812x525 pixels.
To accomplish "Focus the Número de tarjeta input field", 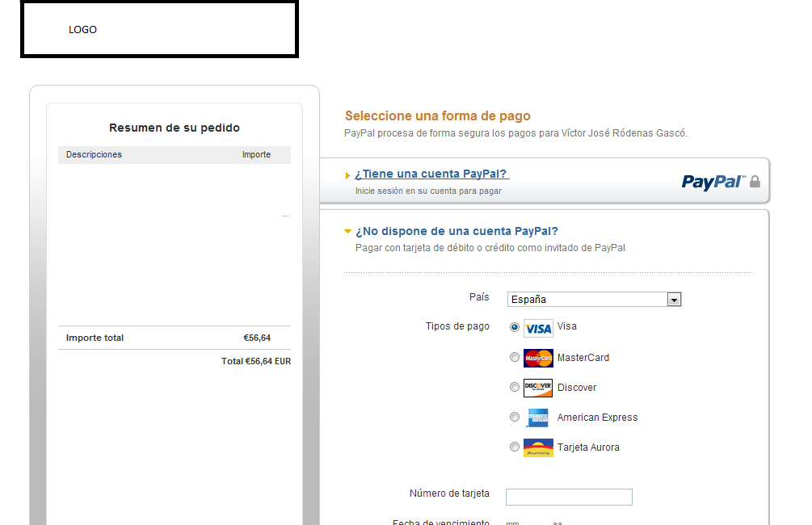I will [569, 497].
